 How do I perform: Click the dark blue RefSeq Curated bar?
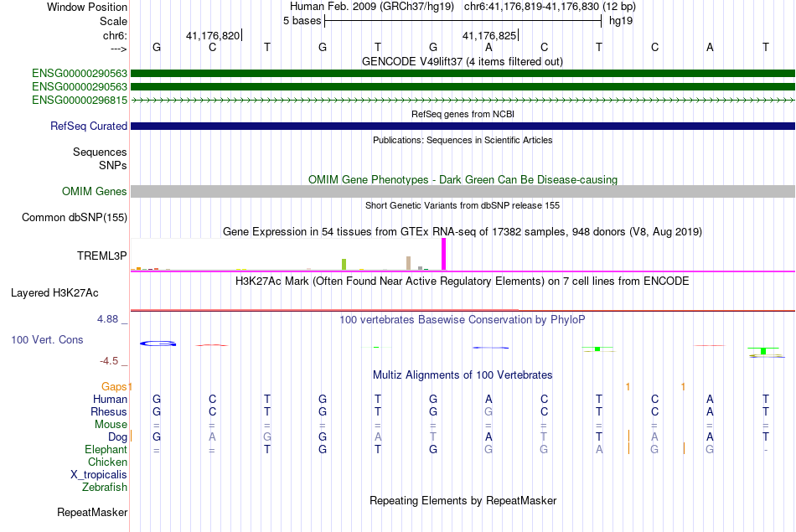click(x=463, y=126)
